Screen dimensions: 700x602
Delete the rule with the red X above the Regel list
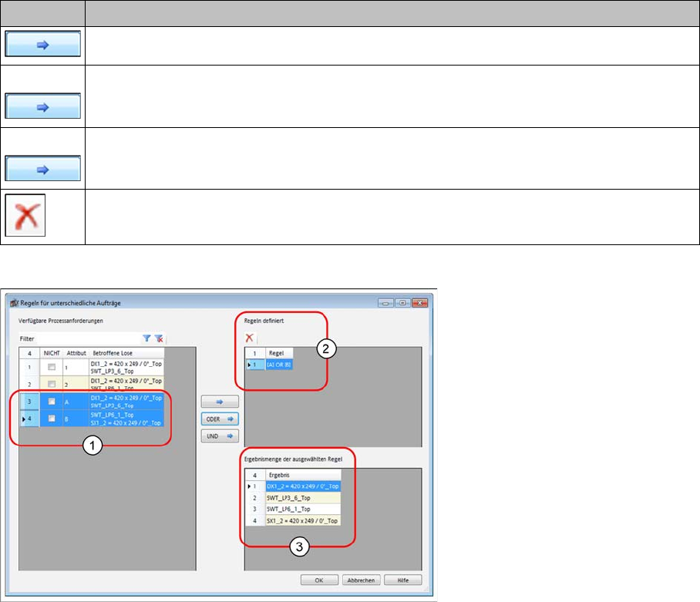point(250,338)
